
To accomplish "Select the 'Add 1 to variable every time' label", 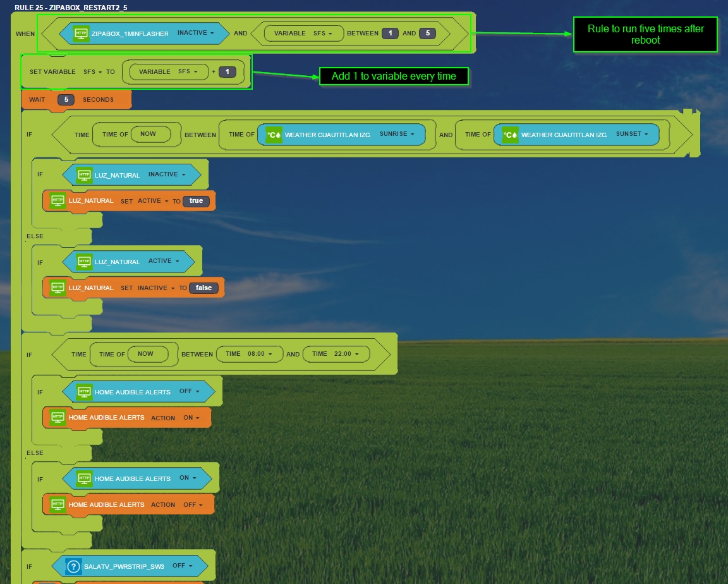I will coord(394,76).
